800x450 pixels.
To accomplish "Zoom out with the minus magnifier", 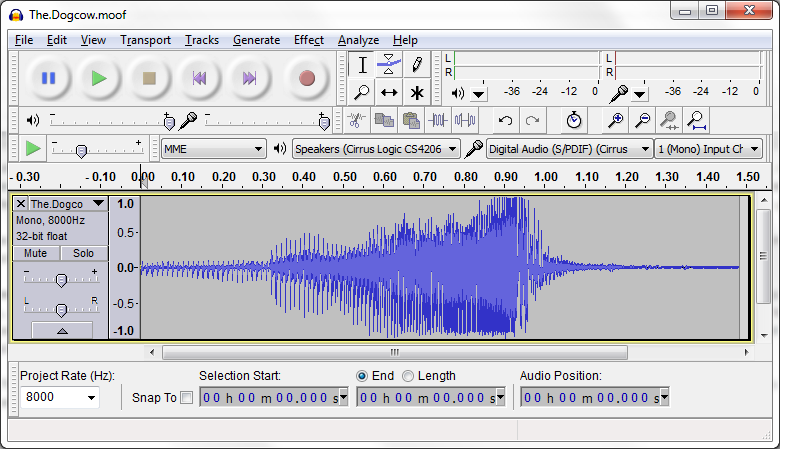I will pyautogui.click(x=642, y=120).
